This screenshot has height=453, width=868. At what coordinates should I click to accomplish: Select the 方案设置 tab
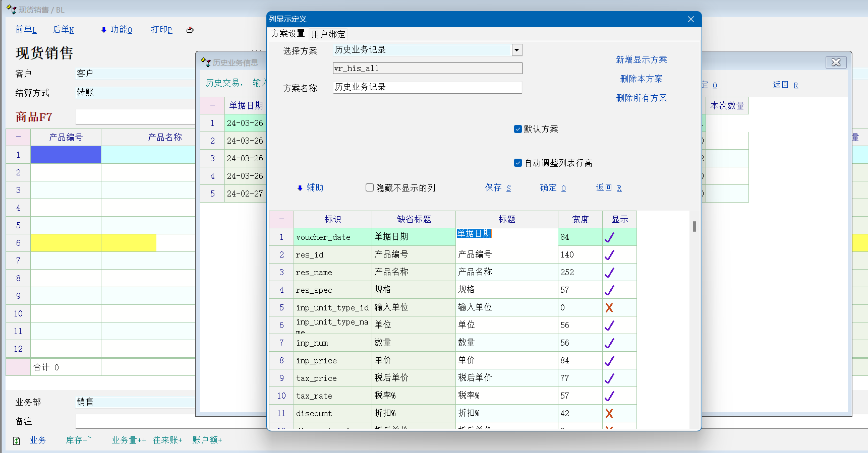[288, 34]
